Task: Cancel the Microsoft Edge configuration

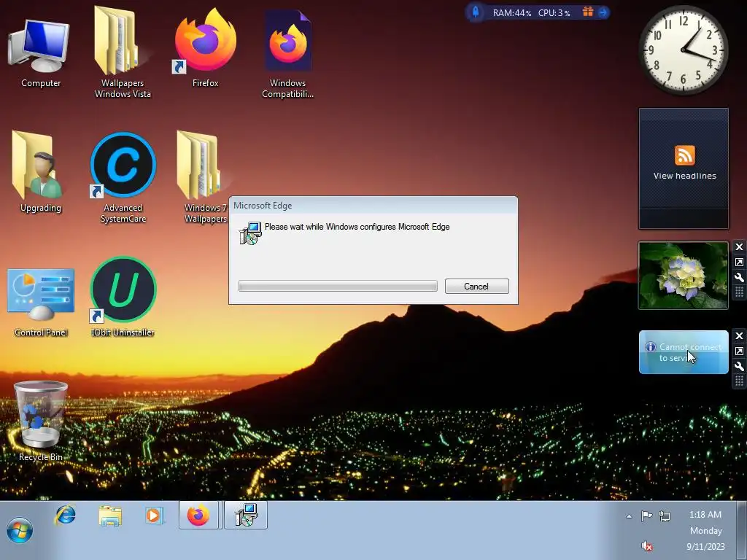Action: click(x=476, y=286)
